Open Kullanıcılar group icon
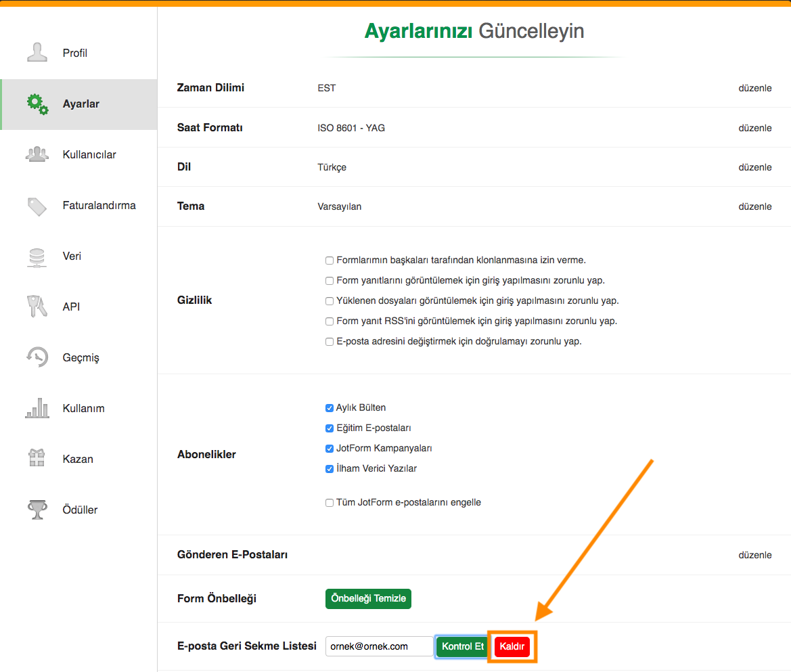Image resolution: width=791 pixels, height=672 pixels. pyautogui.click(x=37, y=154)
